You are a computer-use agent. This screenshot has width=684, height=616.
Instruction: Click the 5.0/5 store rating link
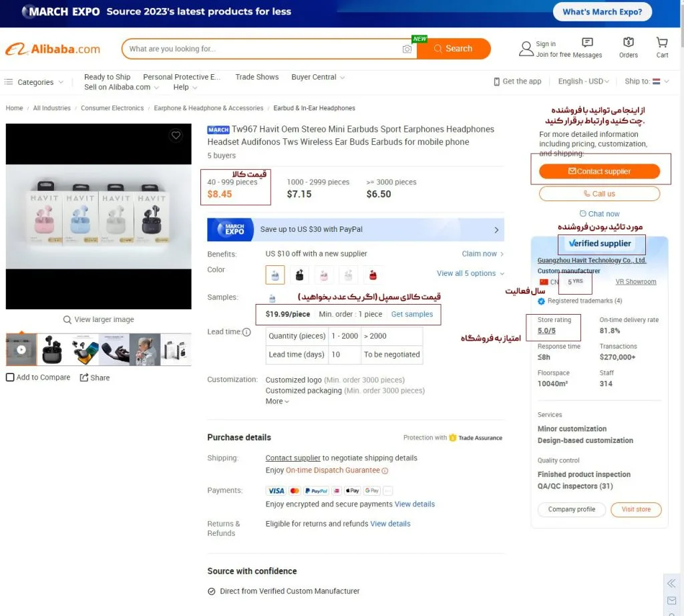click(x=546, y=331)
